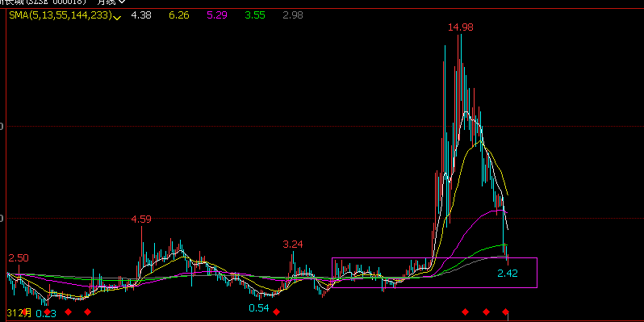This screenshot has width=644, height=322.
Task: Click red diamond marker beside 0.54 label
Action: tap(277, 312)
